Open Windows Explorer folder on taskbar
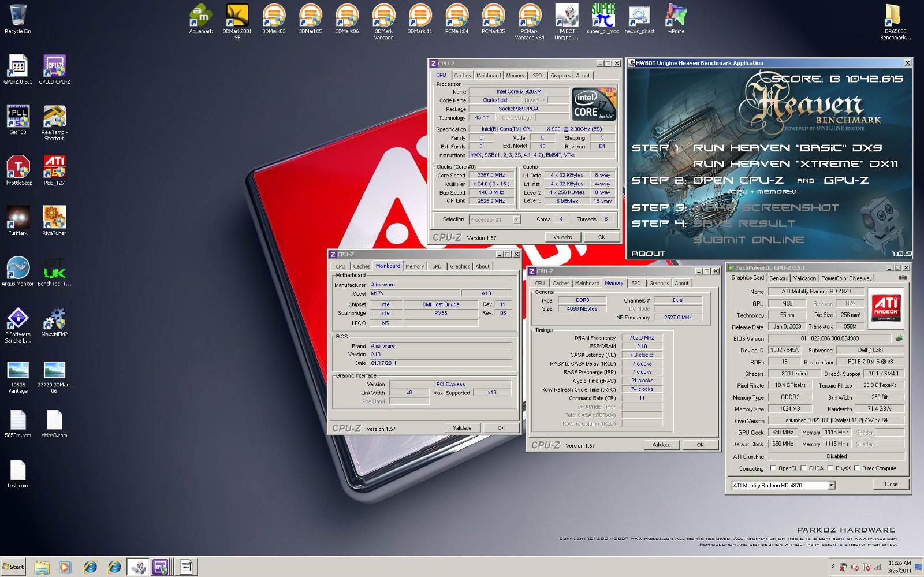The height and width of the screenshot is (577, 924). coord(42,567)
